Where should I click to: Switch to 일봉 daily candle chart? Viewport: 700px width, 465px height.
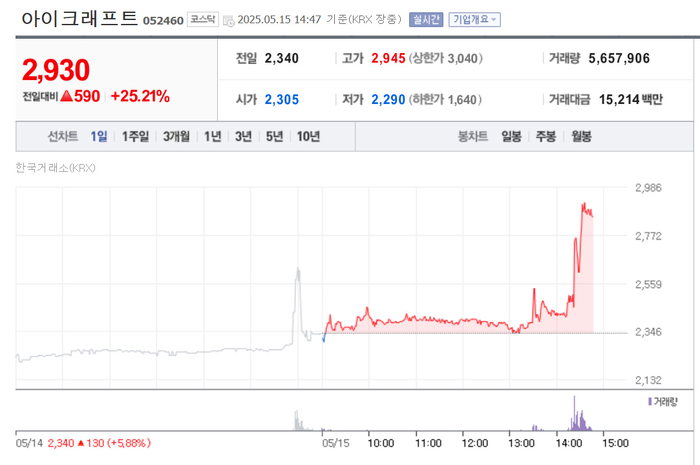511,137
